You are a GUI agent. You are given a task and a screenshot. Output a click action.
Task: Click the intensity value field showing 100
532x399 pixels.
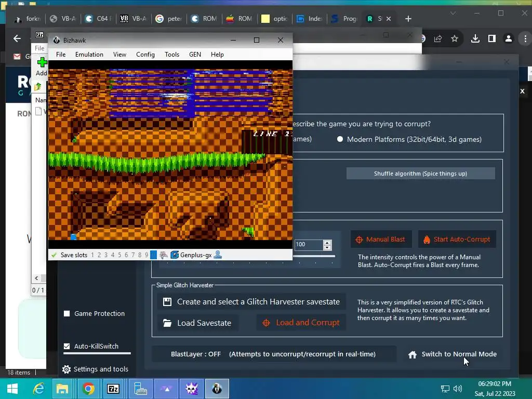point(308,244)
